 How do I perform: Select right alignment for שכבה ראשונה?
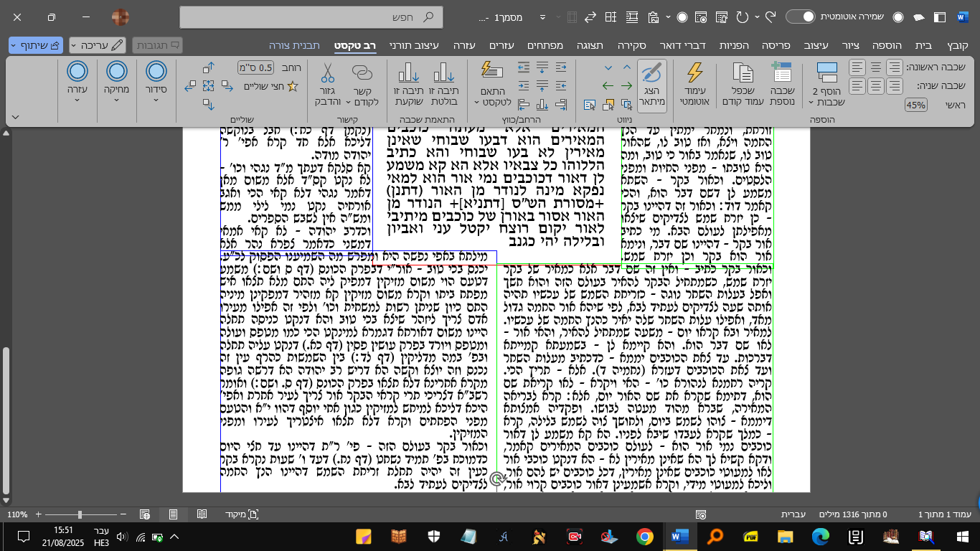tap(895, 67)
